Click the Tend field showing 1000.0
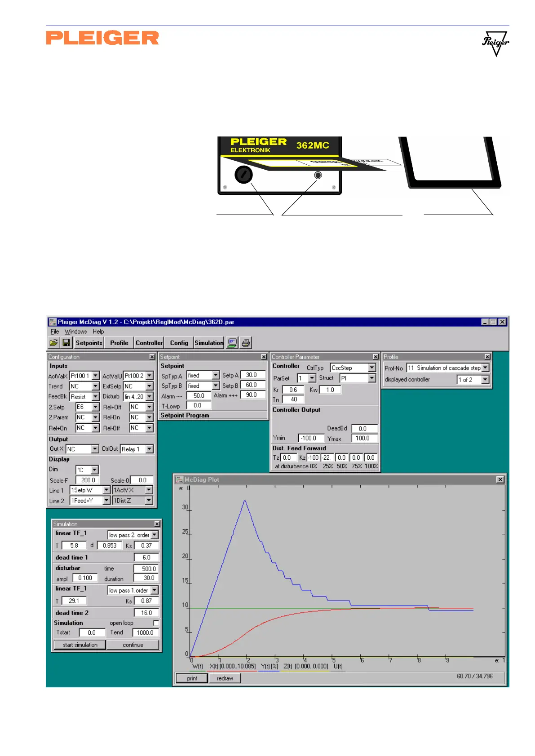This screenshot has width=535, height=756. [x=146, y=633]
